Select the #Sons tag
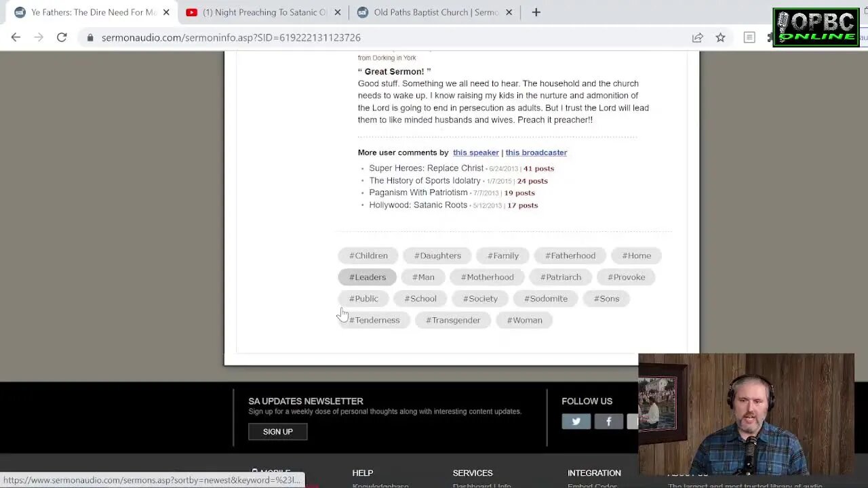 [606, 298]
